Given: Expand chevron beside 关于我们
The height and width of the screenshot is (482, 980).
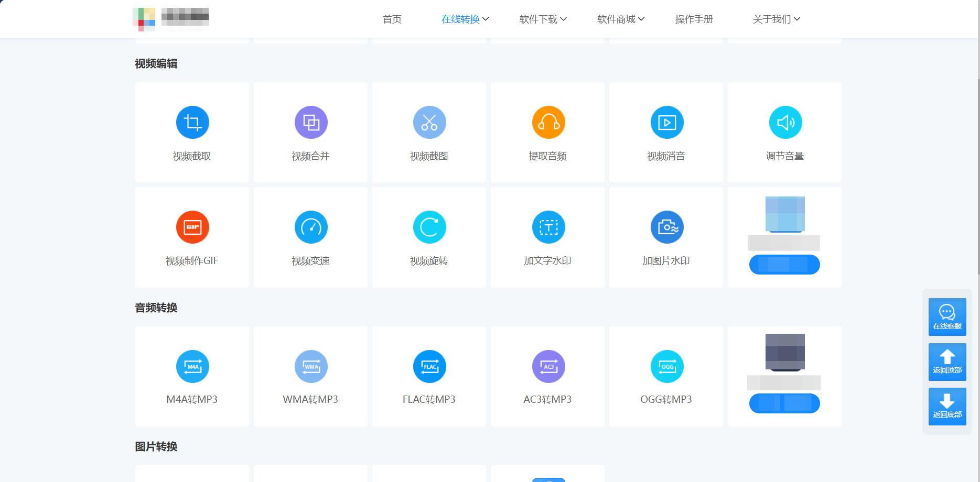Looking at the screenshot, I should point(797,19).
